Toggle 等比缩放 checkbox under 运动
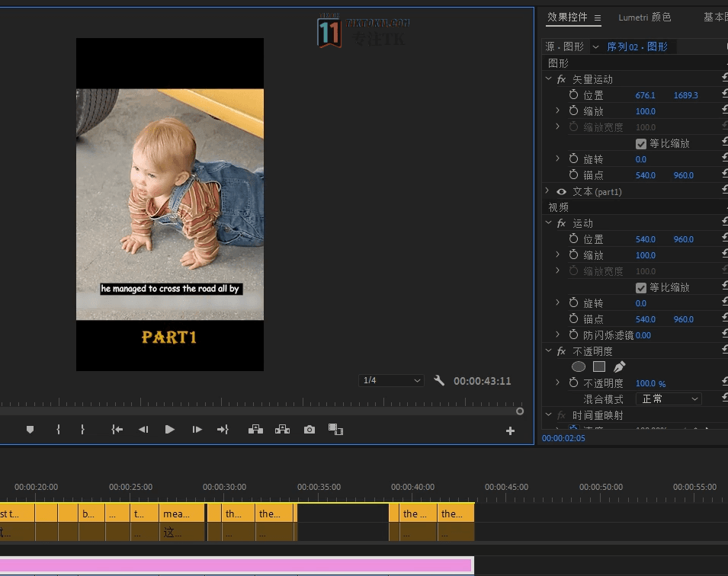728x576 pixels. click(x=641, y=287)
